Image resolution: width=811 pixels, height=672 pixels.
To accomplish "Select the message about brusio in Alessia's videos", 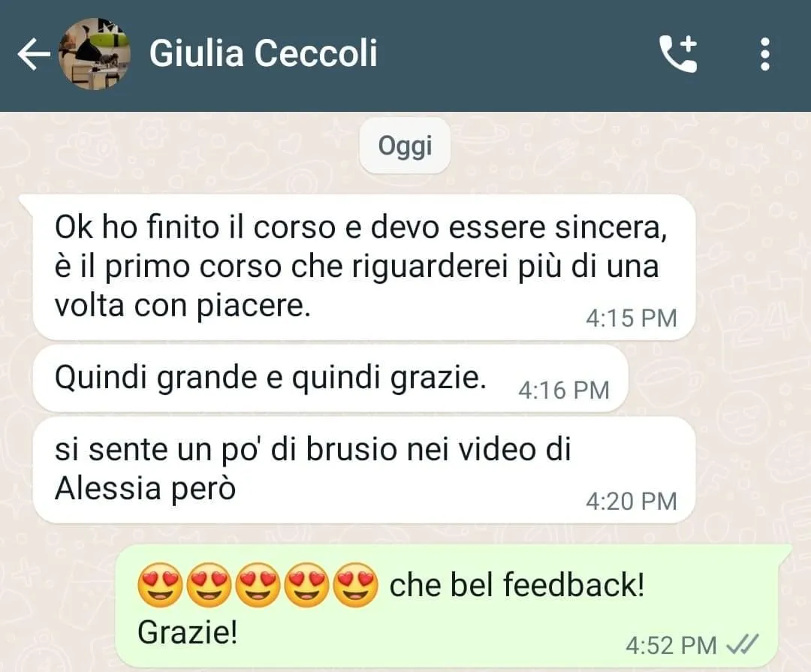I will tap(363, 470).
